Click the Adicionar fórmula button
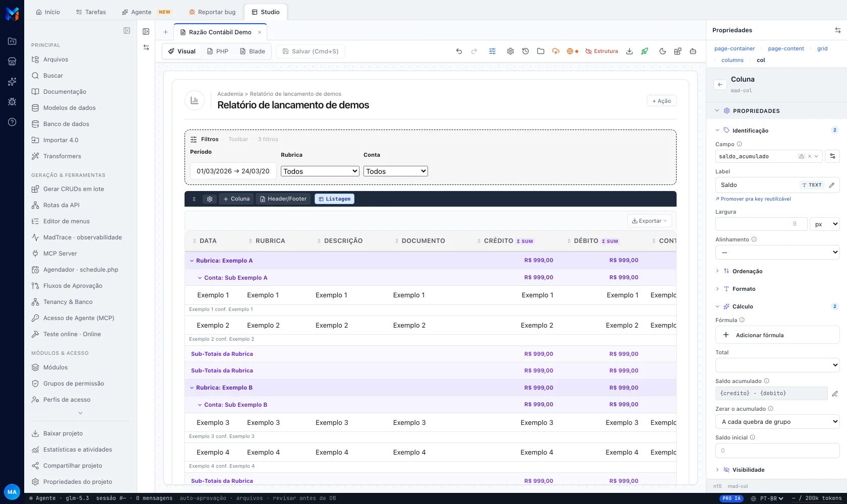This screenshot has width=847, height=504. click(x=777, y=335)
